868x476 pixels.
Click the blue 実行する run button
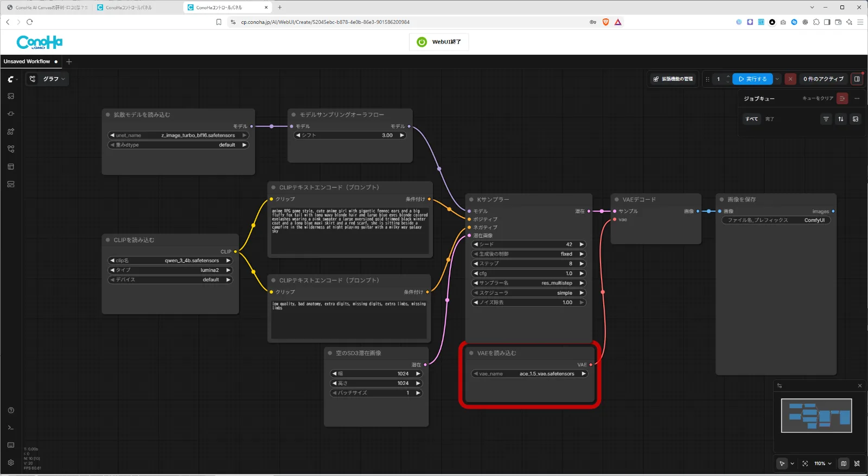pos(753,79)
